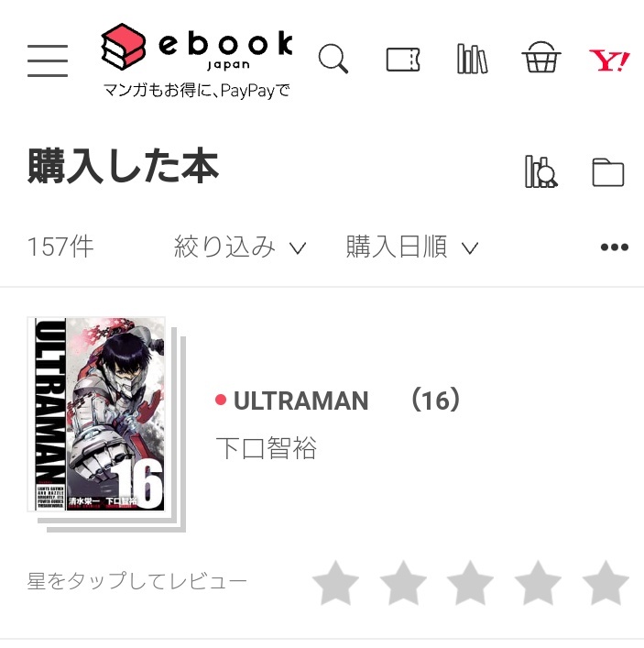Open the shopping basket icon
Image resolution: width=644 pixels, height=648 pixels.
540,58
